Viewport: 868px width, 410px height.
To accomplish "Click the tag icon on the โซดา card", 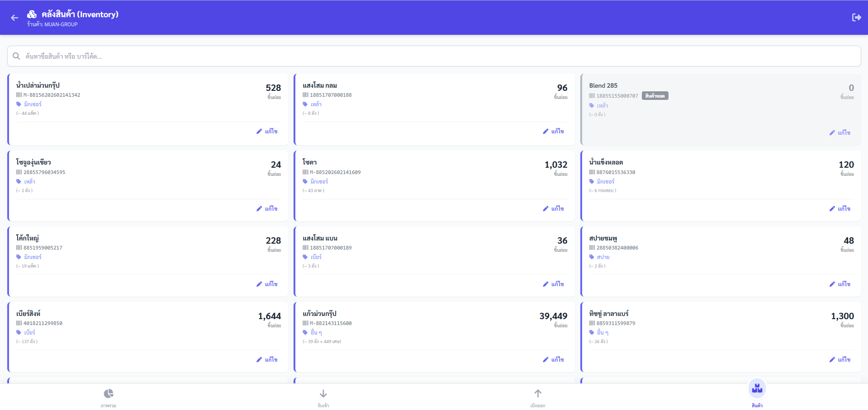I will (x=305, y=182).
